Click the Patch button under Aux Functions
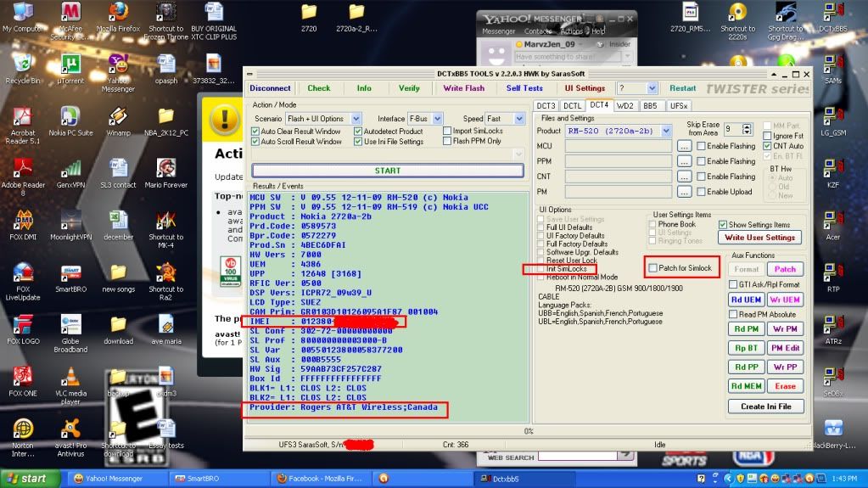 [x=784, y=269]
